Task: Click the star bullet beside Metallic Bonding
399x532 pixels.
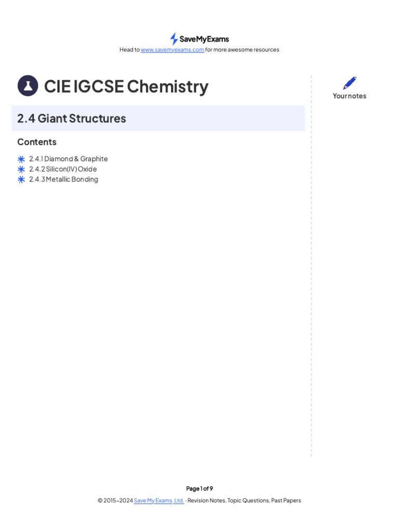Action: pyautogui.click(x=21, y=179)
